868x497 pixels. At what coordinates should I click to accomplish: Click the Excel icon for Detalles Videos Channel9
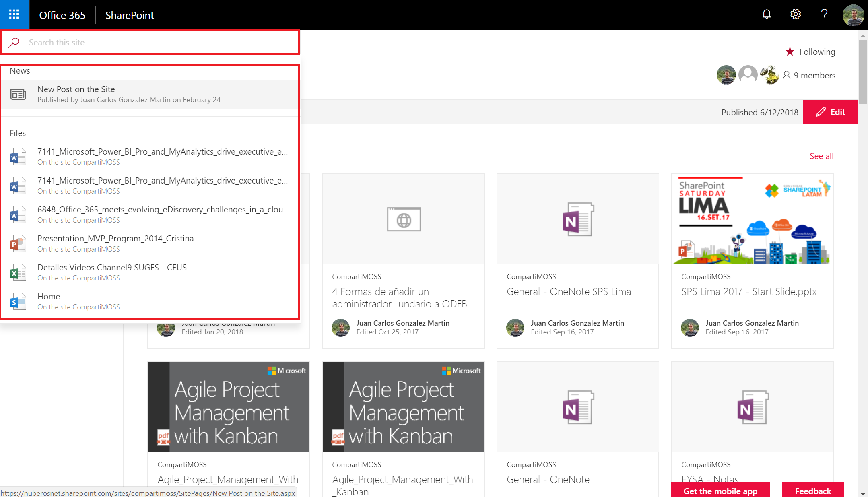coord(18,272)
